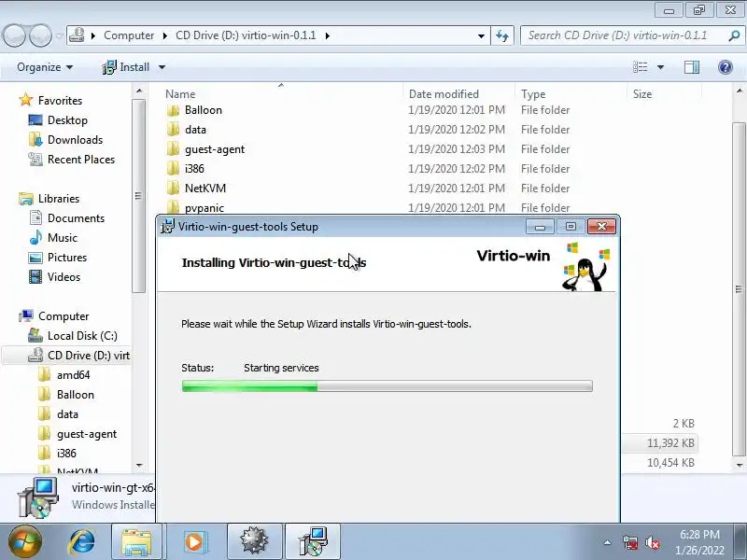747x560 pixels.
Task: Select the gear application taskbar icon
Action: click(x=254, y=541)
